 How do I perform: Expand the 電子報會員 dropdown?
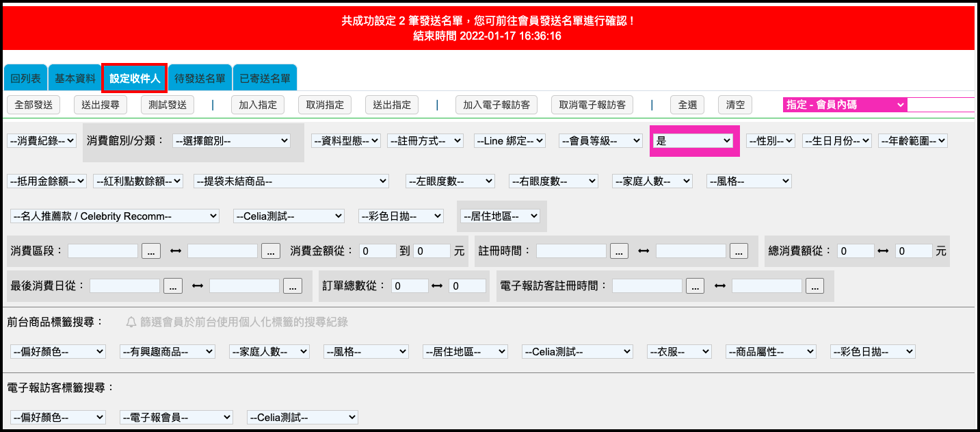pos(176,417)
